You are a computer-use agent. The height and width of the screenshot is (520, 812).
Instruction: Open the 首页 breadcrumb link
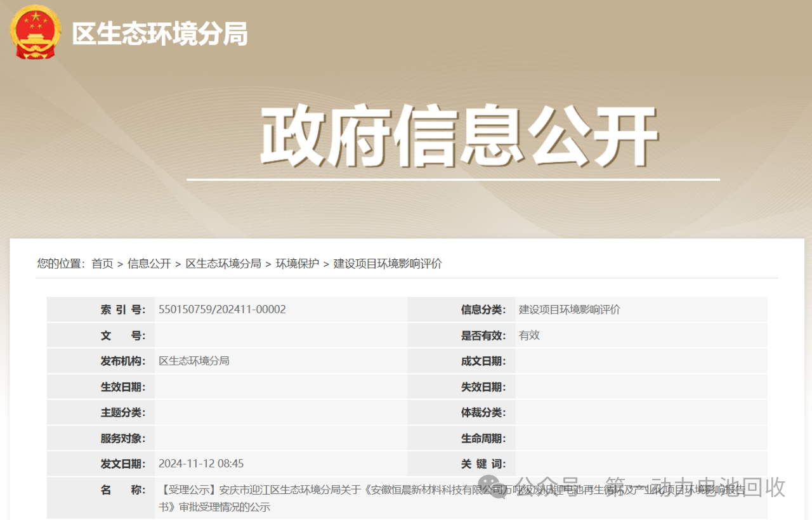tap(102, 264)
